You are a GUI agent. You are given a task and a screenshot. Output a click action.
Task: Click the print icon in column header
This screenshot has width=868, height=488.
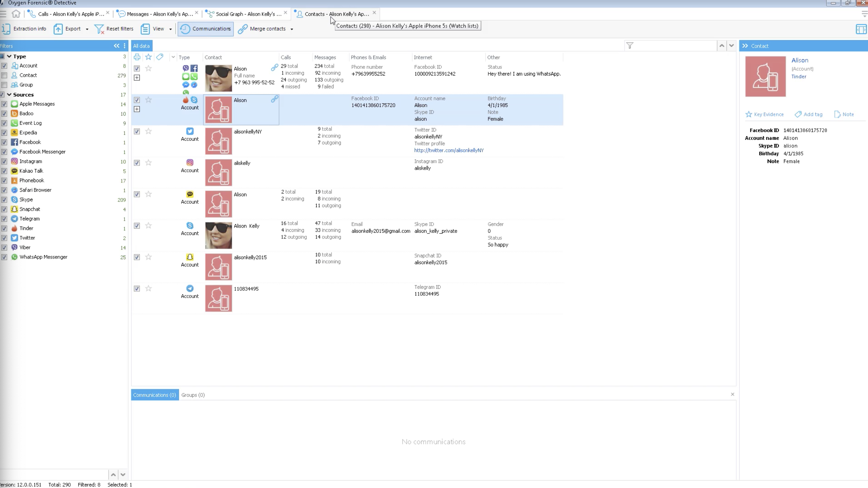(x=137, y=57)
